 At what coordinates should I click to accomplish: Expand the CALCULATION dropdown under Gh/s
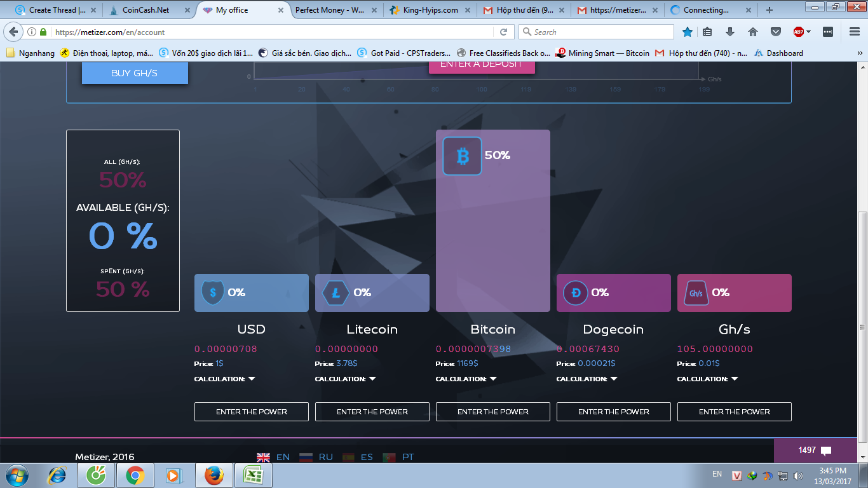coord(708,379)
